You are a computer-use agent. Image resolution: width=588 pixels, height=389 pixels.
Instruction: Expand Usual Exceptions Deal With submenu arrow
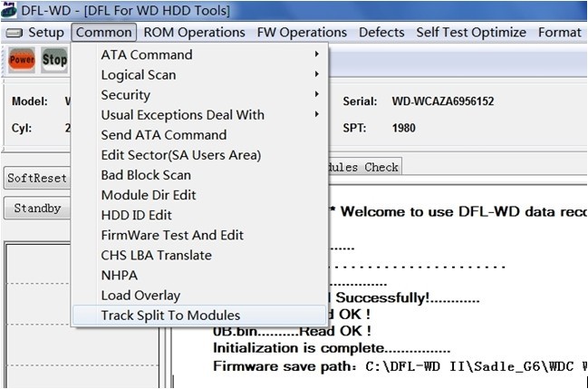[317, 113]
